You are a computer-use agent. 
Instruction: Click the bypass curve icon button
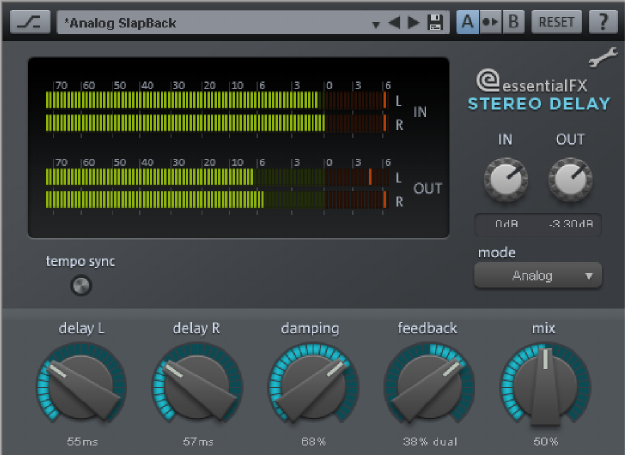30,22
